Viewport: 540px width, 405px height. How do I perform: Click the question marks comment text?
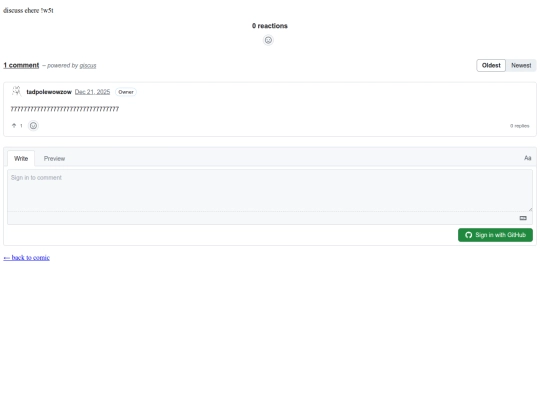coord(65,109)
